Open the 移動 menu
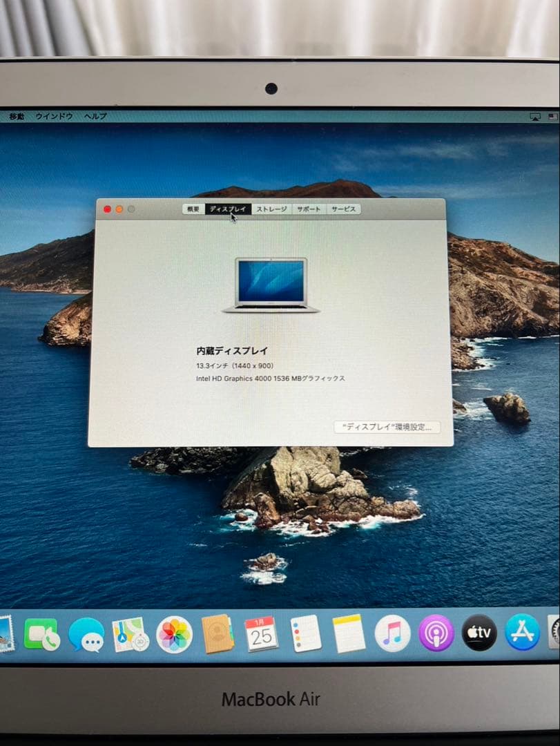The height and width of the screenshot is (746, 560). (17, 117)
